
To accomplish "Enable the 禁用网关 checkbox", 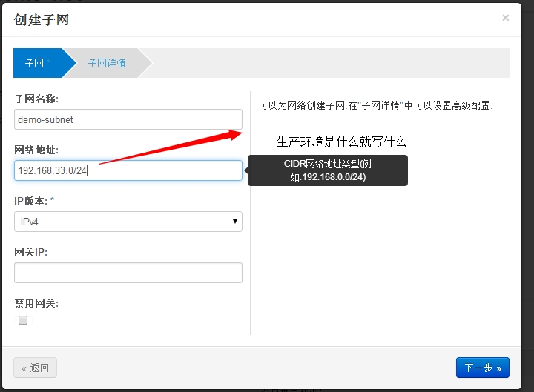I will click(23, 320).
